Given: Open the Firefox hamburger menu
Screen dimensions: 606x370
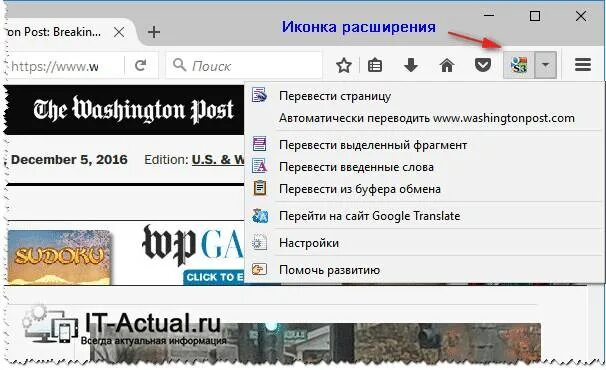Looking at the screenshot, I should pos(582,65).
